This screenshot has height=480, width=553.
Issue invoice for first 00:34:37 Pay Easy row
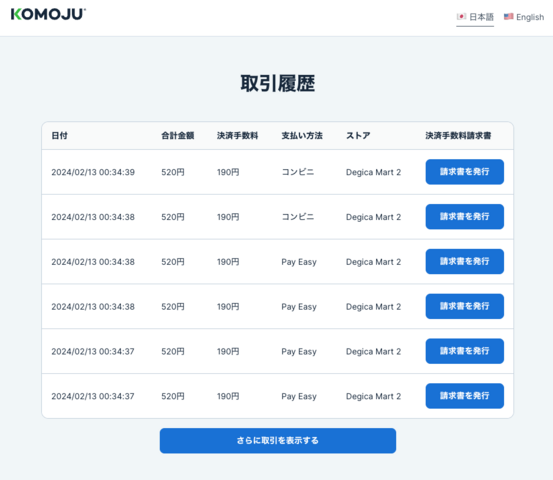coord(464,351)
